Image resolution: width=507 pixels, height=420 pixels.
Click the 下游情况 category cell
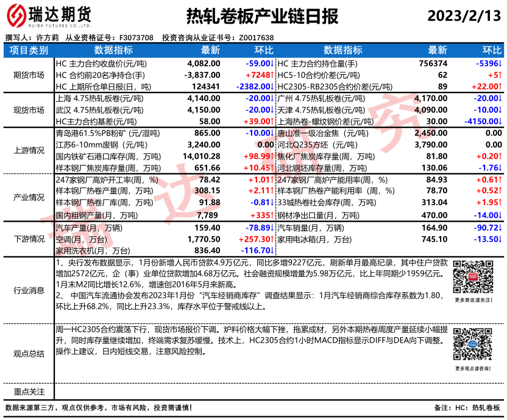[x=28, y=239]
